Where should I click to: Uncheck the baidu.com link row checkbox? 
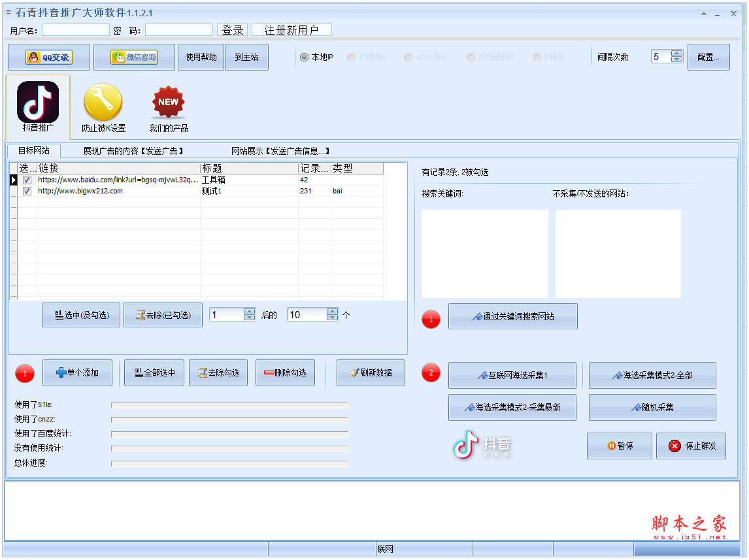click(27, 180)
